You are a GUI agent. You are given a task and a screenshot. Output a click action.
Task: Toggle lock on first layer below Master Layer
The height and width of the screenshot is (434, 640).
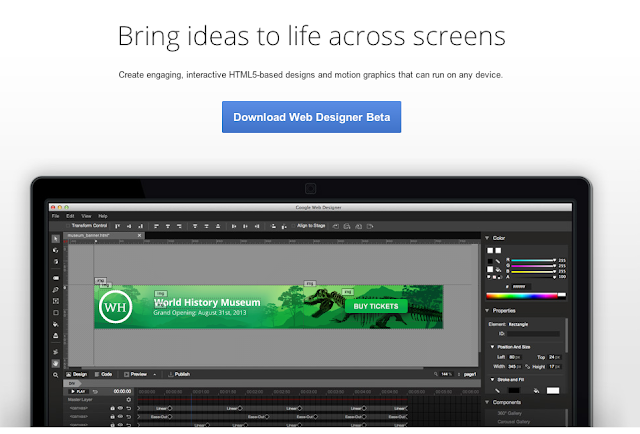click(112, 408)
